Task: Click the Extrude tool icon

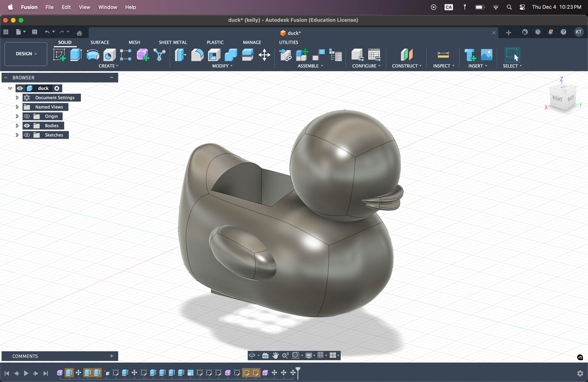Action: pos(76,55)
